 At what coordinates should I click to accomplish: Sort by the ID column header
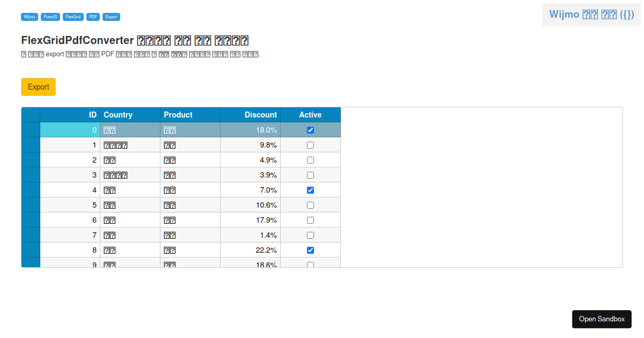[x=70, y=115]
